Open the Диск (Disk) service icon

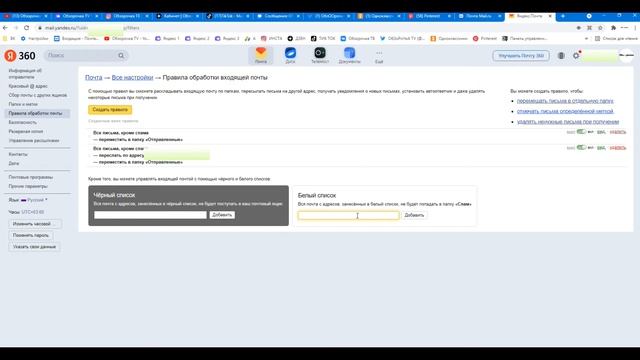pyautogui.click(x=290, y=55)
